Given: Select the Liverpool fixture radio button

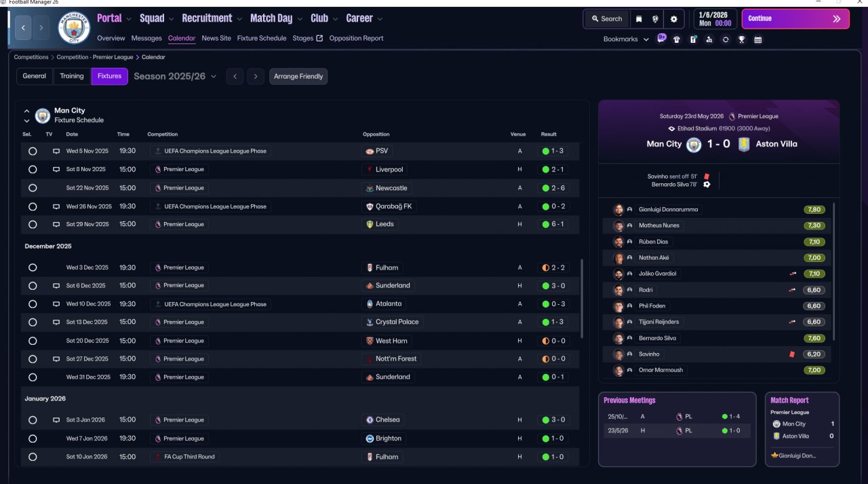Looking at the screenshot, I should tap(33, 170).
